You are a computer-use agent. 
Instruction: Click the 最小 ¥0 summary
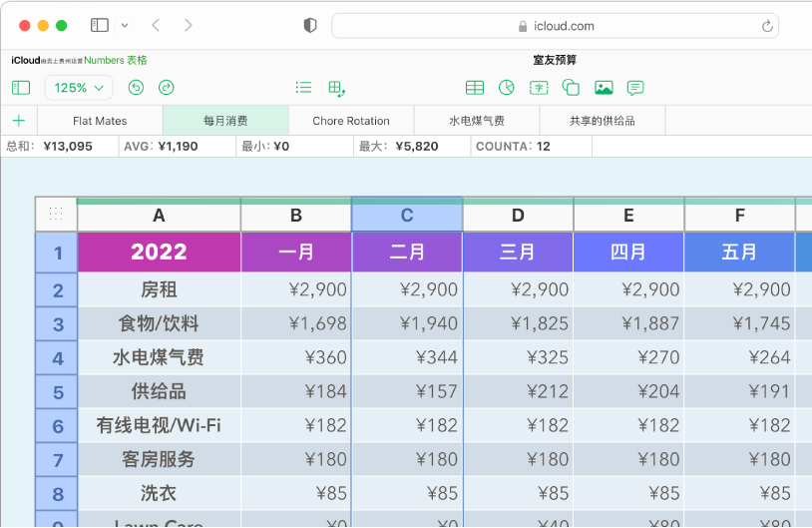294,146
